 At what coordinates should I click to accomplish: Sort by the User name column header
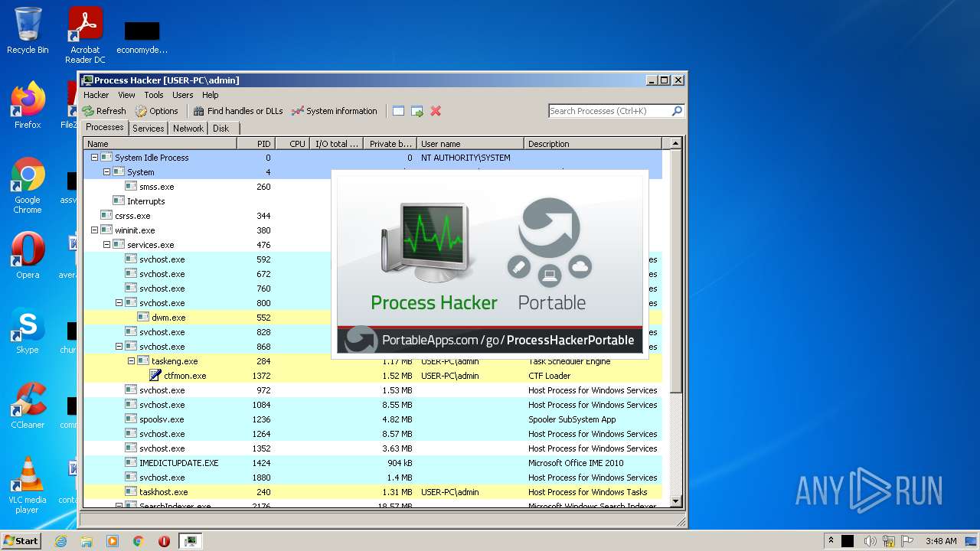click(x=470, y=144)
